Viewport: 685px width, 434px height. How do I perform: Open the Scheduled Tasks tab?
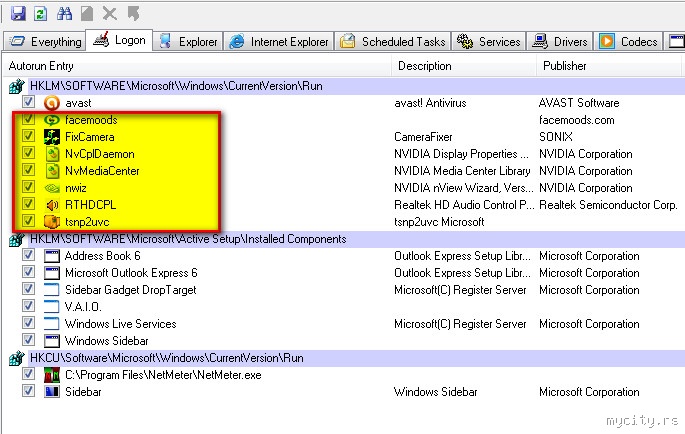tap(392, 42)
